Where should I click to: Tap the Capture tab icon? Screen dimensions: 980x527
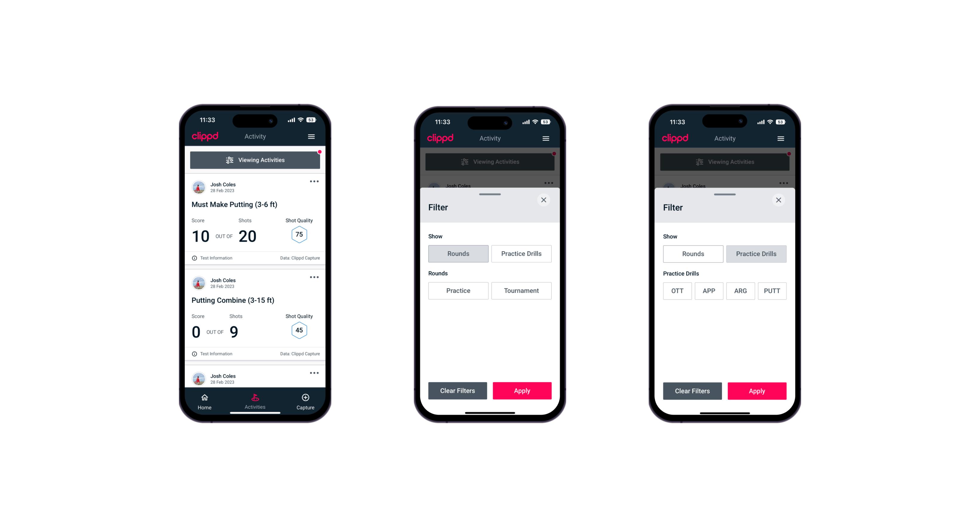click(306, 397)
